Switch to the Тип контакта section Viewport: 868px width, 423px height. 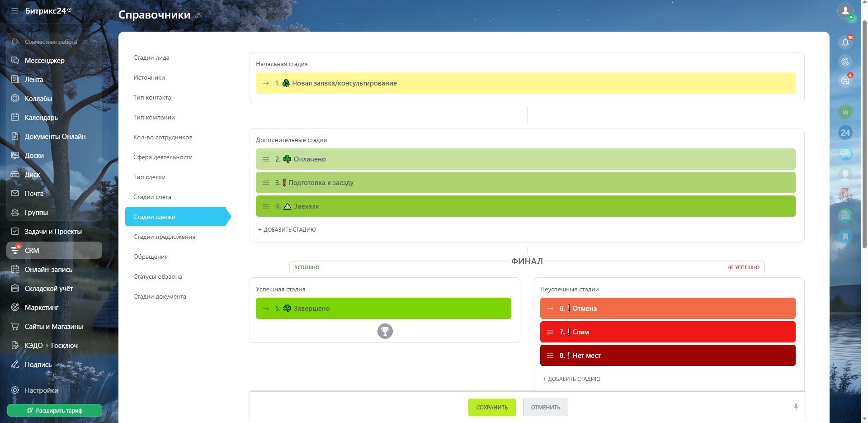[152, 98]
